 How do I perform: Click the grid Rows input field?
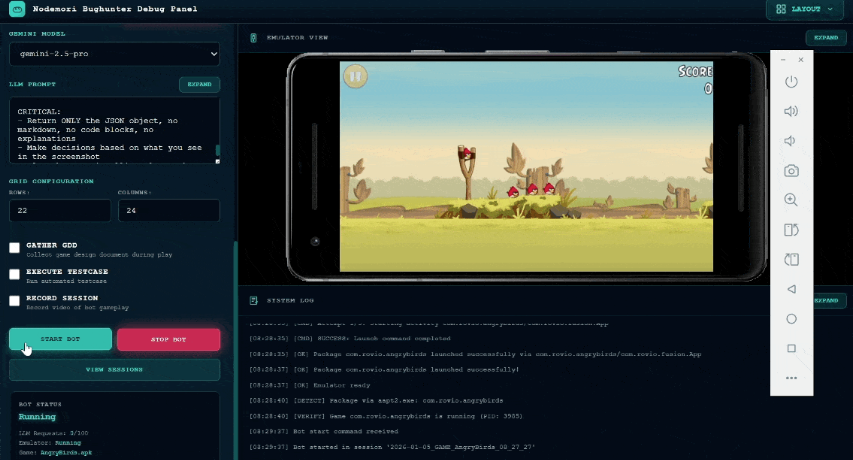pos(59,210)
